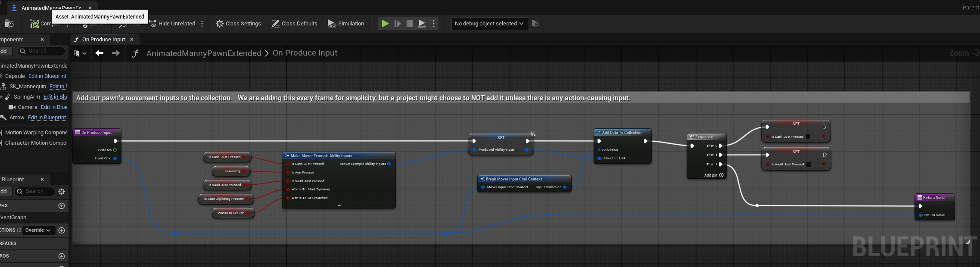Add new function with plus icon
The image size is (980, 267).
62,230
